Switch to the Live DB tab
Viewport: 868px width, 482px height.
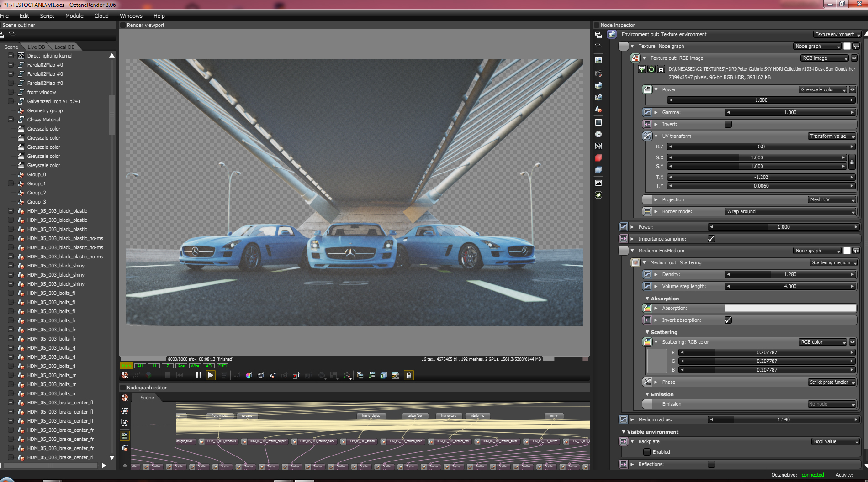[x=36, y=47]
